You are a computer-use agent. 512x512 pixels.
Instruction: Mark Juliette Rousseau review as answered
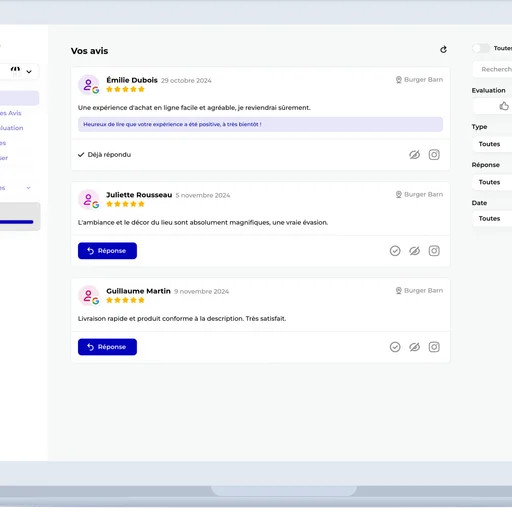395,251
